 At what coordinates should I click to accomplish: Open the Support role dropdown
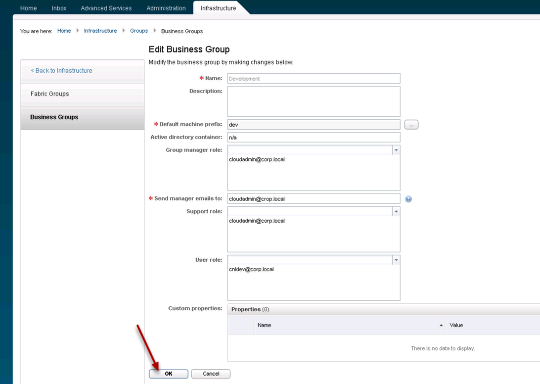(396, 211)
